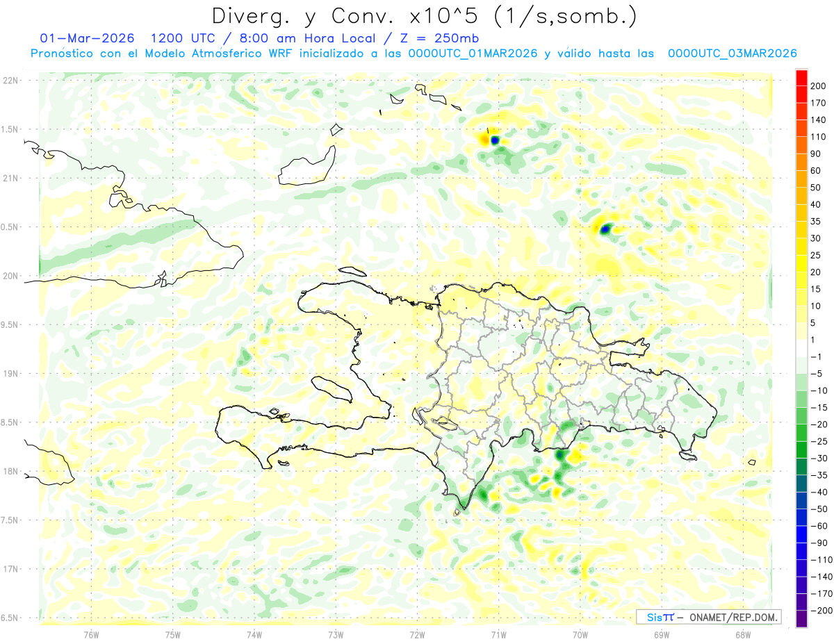834x644 pixels.
Task: Click legend swatch between 170 and 200
Action: (x=801, y=94)
